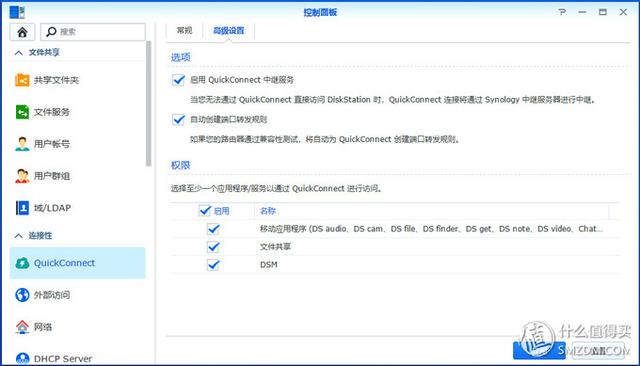Close the Control Panel window

[x=623, y=12]
